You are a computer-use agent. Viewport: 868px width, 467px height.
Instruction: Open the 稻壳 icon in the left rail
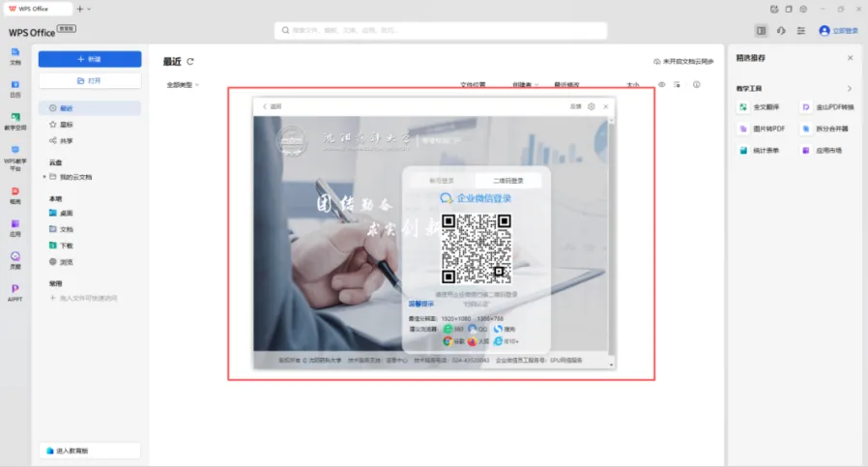click(14, 195)
